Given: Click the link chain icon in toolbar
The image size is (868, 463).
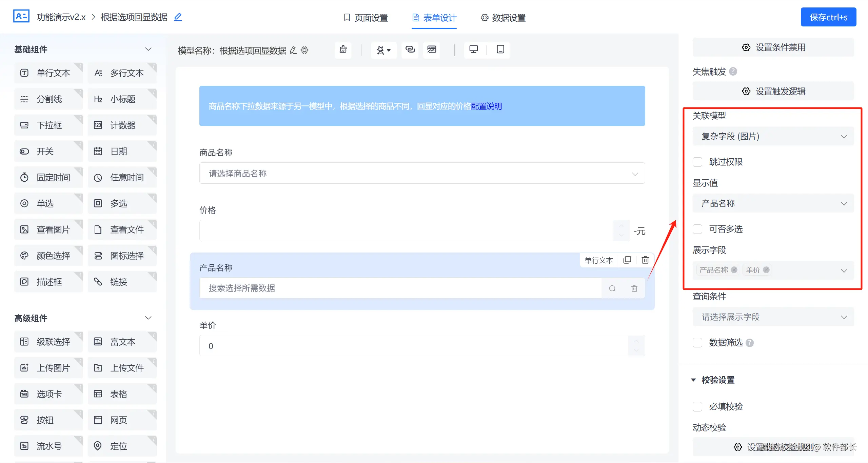Looking at the screenshot, I should click(410, 50).
